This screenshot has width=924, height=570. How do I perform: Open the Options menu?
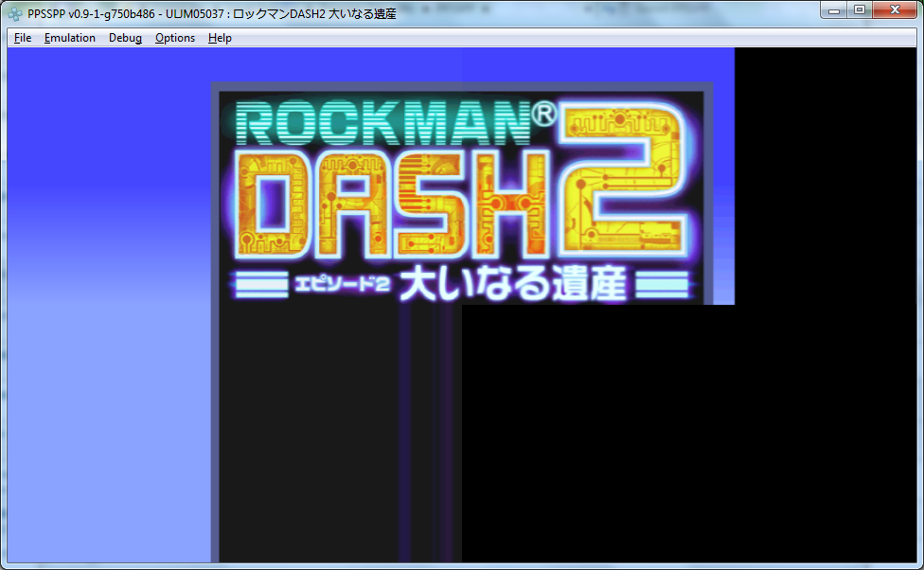(x=175, y=38)
